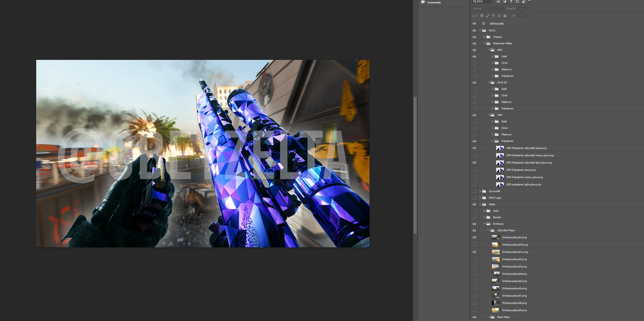The image size is (644, 321).
Task: Open the Normal blend mode dropdown
Action: 487,8
